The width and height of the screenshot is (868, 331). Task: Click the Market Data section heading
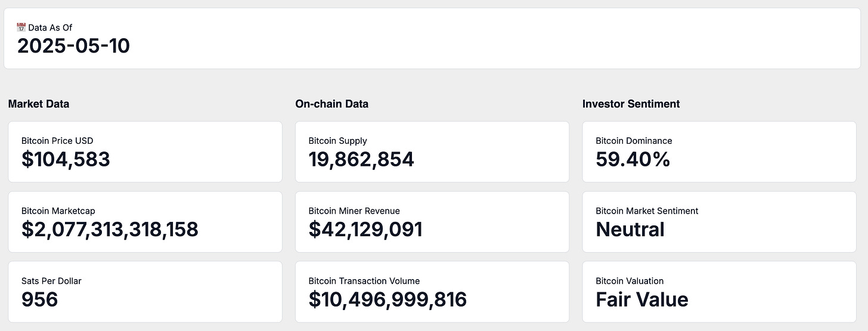coord(39,104)
